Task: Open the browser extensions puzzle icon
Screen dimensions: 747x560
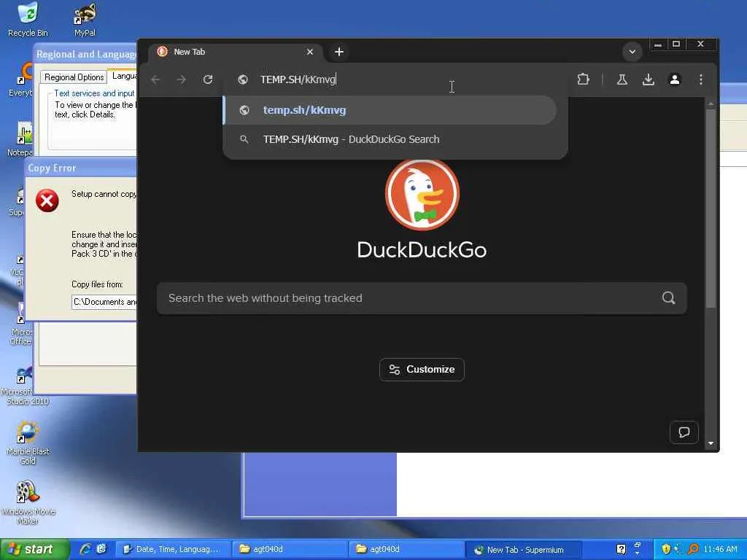Action: 583,79
